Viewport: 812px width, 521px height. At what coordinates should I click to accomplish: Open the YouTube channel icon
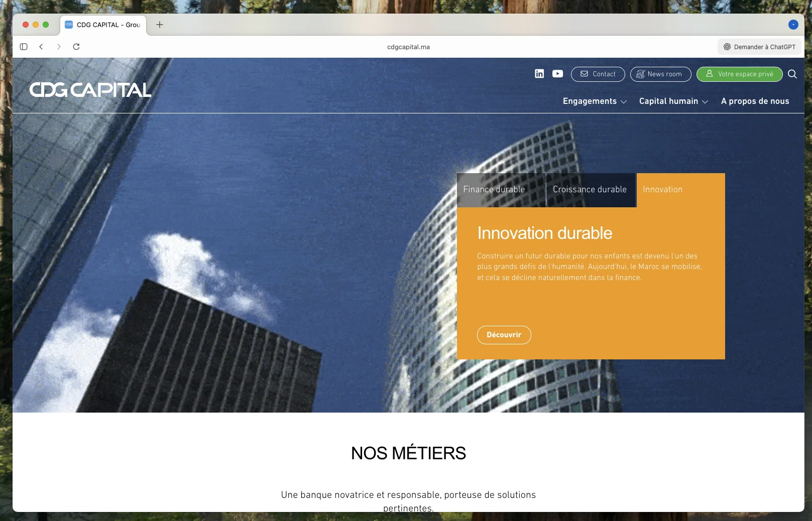click(x=557, y=74)
